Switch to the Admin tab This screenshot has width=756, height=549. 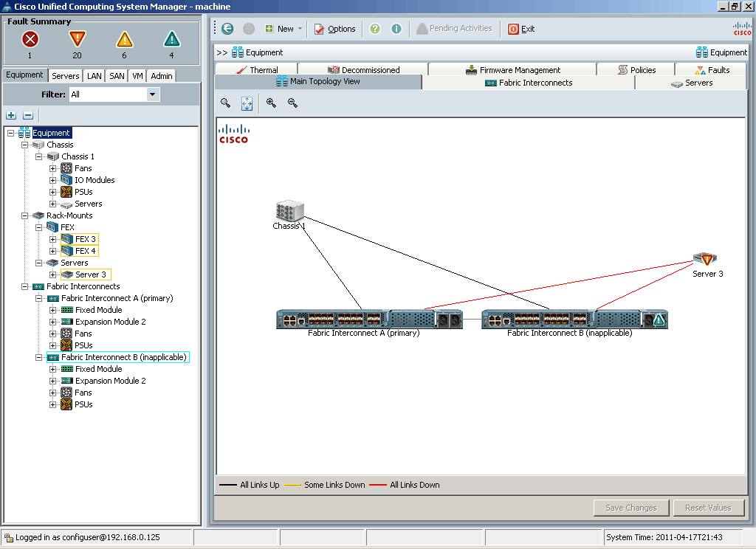pos(162,76)
